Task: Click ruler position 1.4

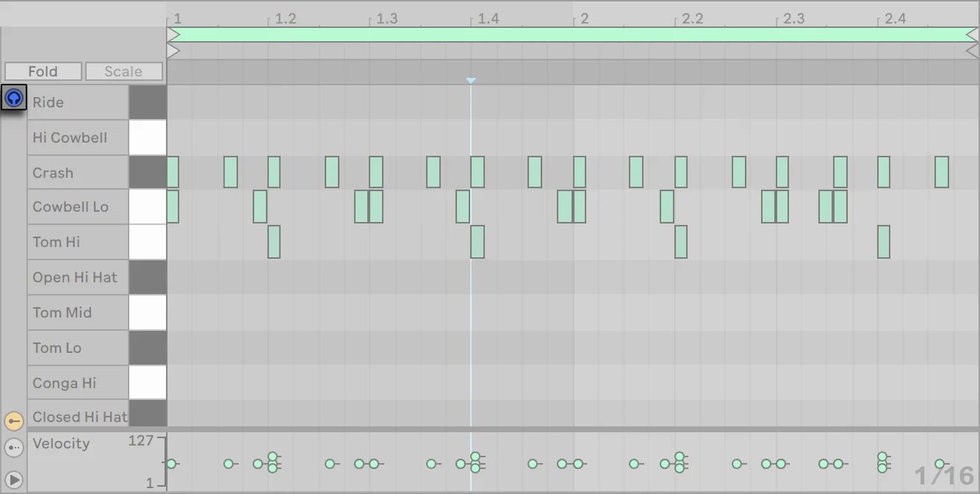Action: 488,18
